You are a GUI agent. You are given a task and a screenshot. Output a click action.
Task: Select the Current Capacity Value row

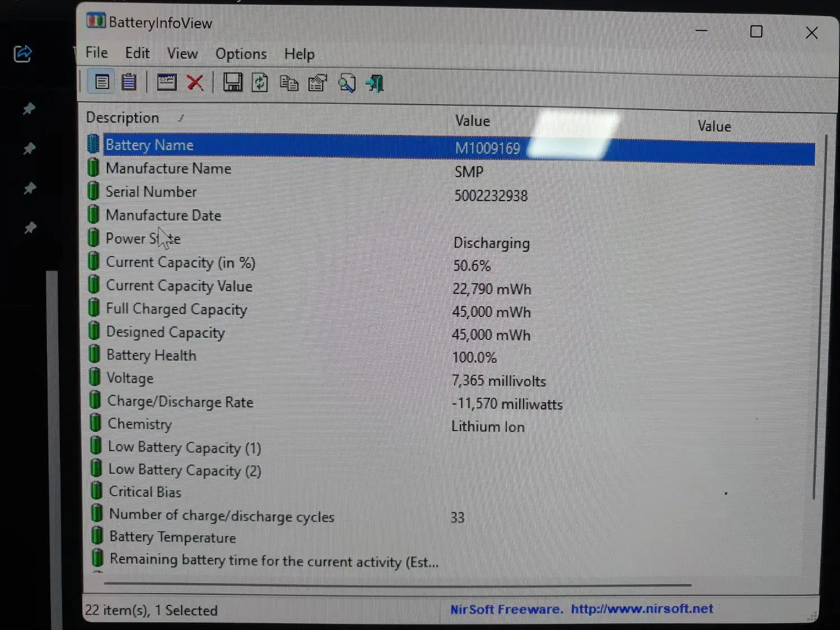(451, 287)
